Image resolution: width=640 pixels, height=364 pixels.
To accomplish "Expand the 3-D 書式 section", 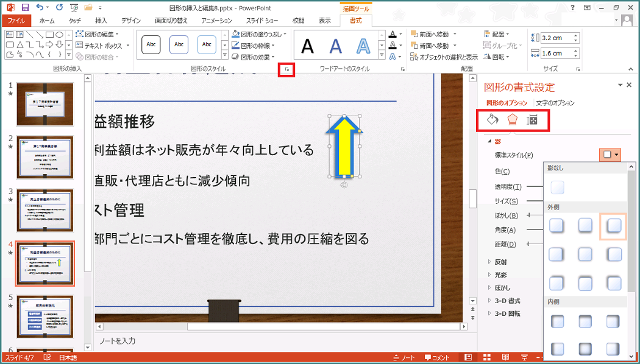I will tap(504, 301).
